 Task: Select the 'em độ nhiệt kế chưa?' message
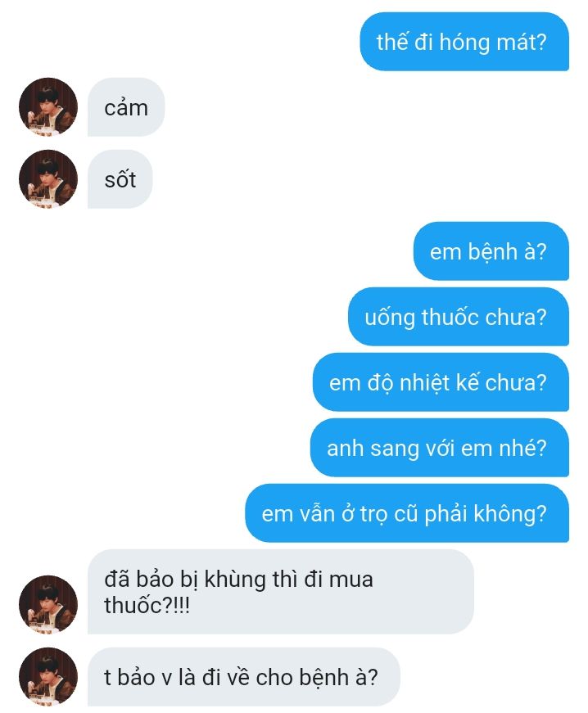[x=441, y=382]
